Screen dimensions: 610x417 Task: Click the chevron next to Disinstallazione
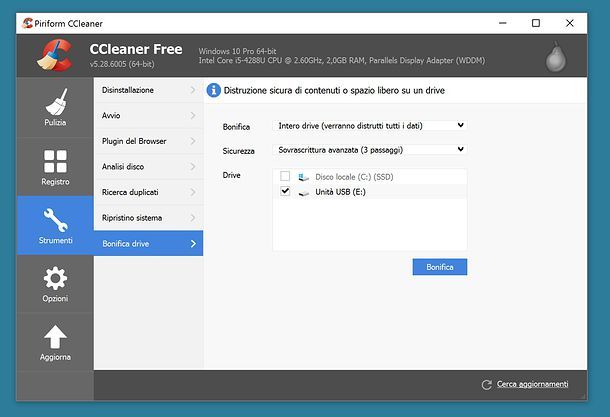pyautogui.click(x=193, y=90)
